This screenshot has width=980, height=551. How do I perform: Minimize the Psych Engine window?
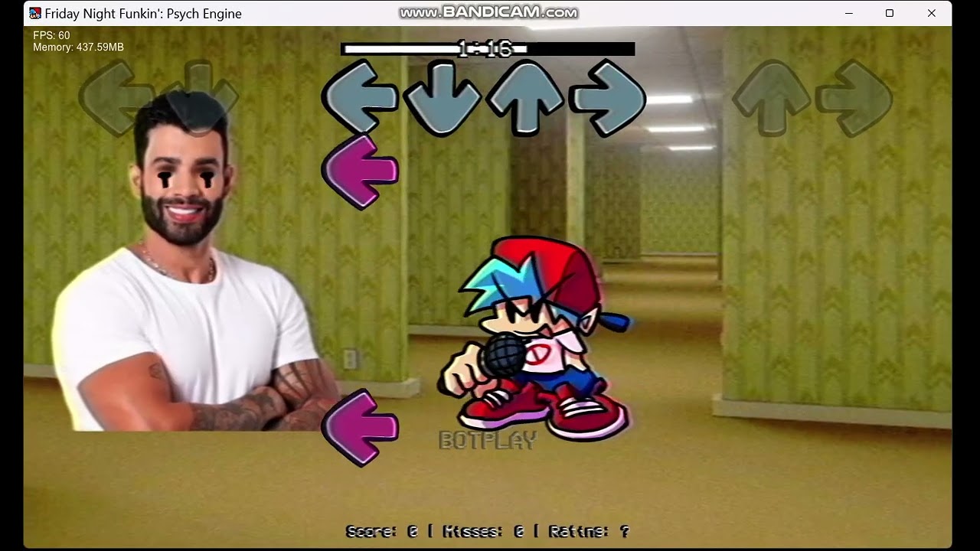pos(849,13)
